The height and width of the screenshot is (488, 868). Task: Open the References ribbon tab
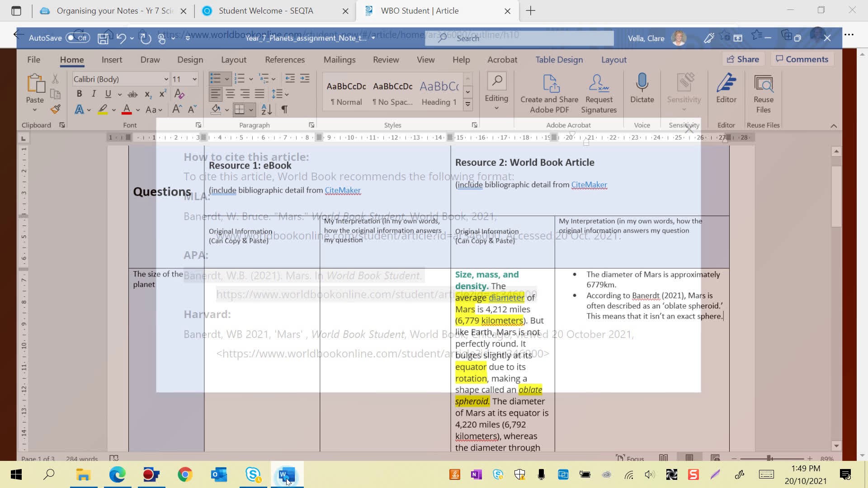(284, 60)
